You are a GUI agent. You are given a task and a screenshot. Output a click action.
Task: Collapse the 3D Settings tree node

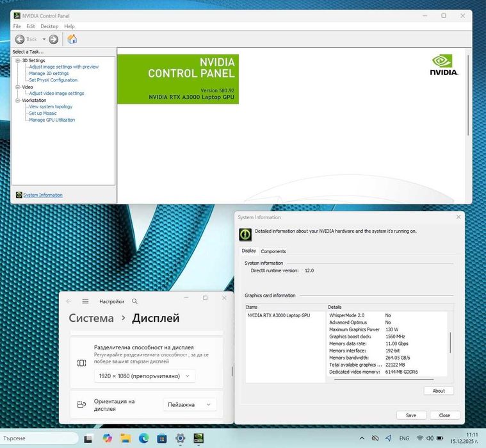click(x=18, y=60)
